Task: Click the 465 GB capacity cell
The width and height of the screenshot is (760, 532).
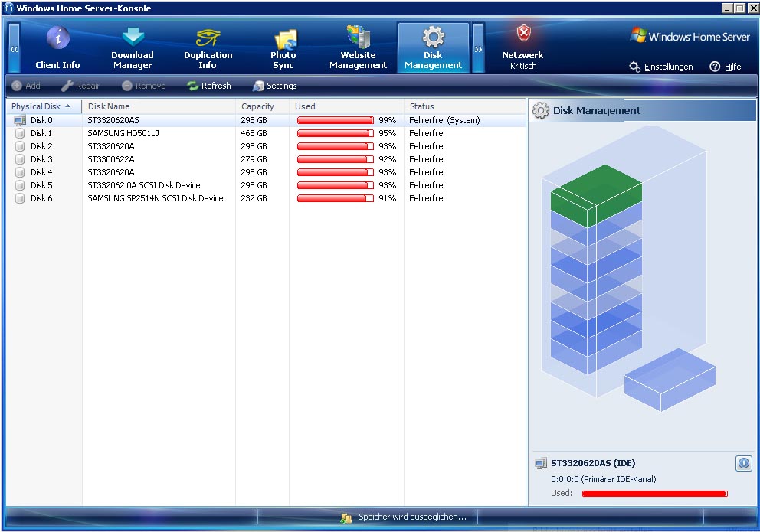Action: [254, 133]
